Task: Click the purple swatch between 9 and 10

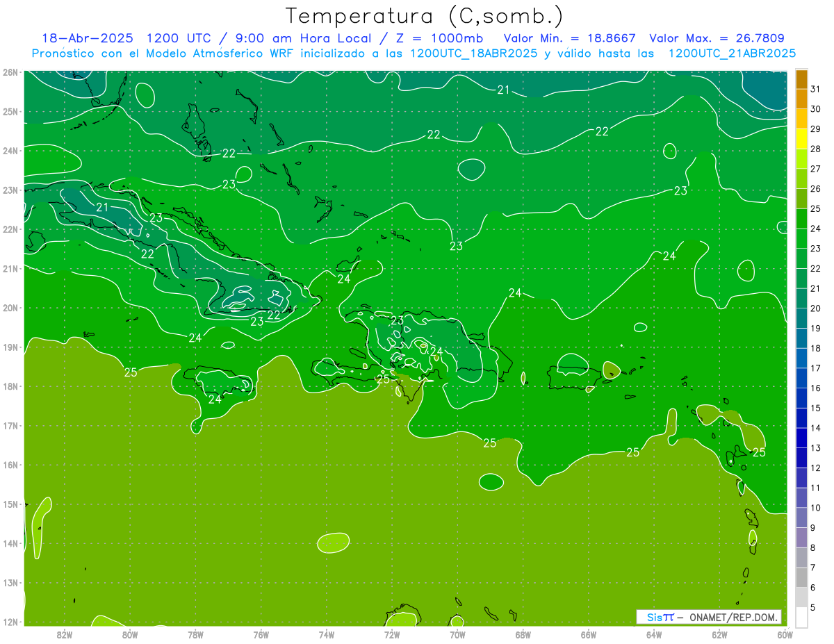Action: tap(801, 518)
